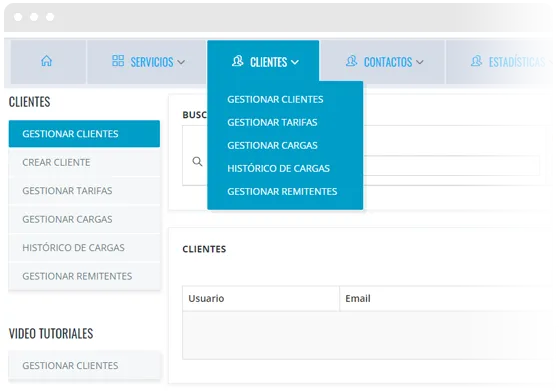559x391 pixels.
Task: Select Gestionar Tarifas in dropdown menu
Action: 272,123
